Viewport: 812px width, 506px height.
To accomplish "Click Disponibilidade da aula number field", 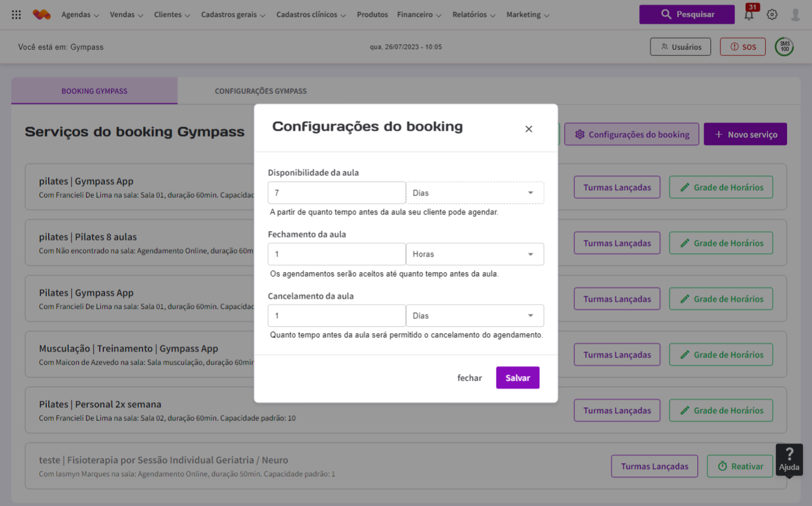I will (337, 193).
